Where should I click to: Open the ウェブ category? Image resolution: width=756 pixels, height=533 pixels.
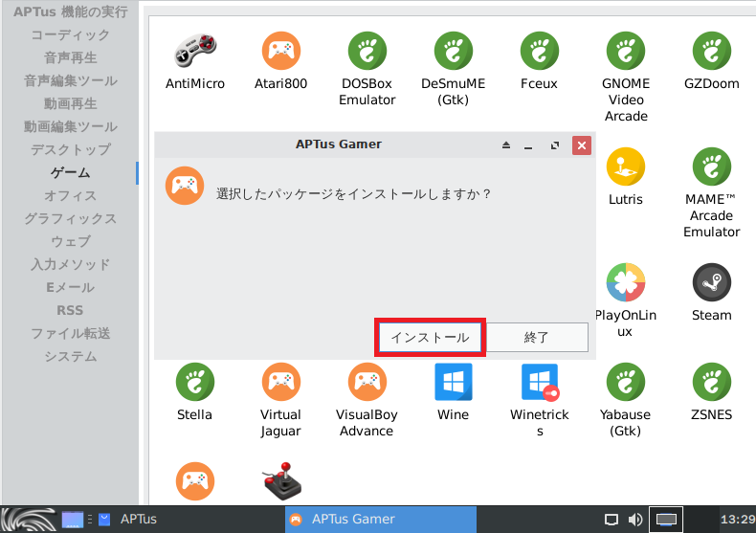tap(71, 241)
